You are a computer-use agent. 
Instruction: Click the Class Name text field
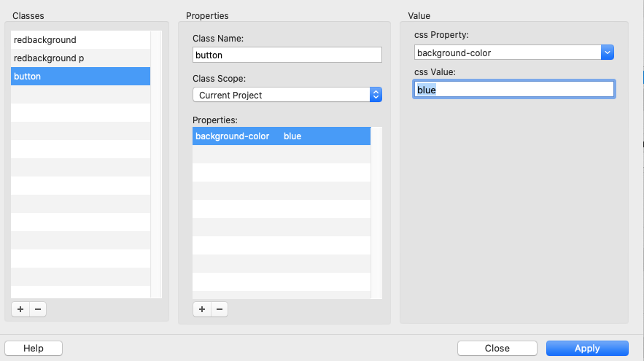[x=287, y=55]
